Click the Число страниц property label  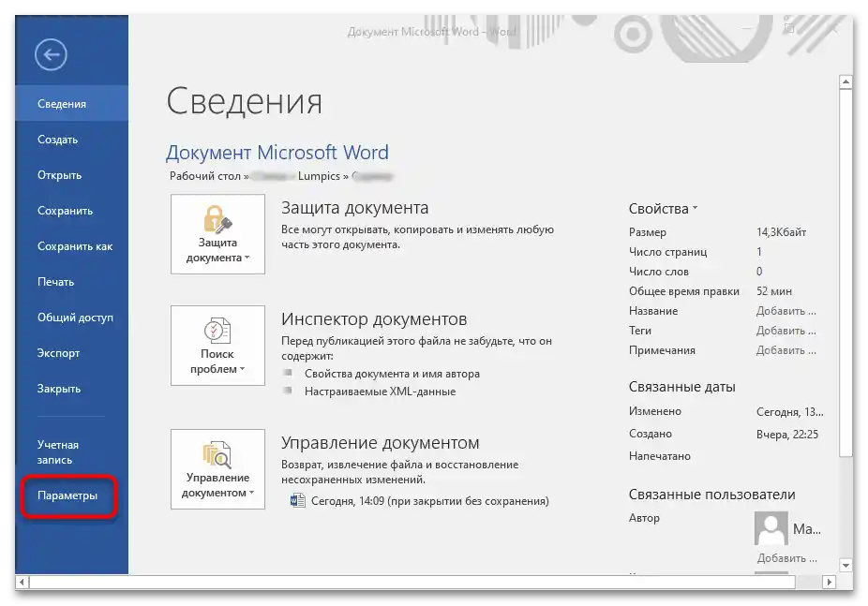tap(667, 252)
